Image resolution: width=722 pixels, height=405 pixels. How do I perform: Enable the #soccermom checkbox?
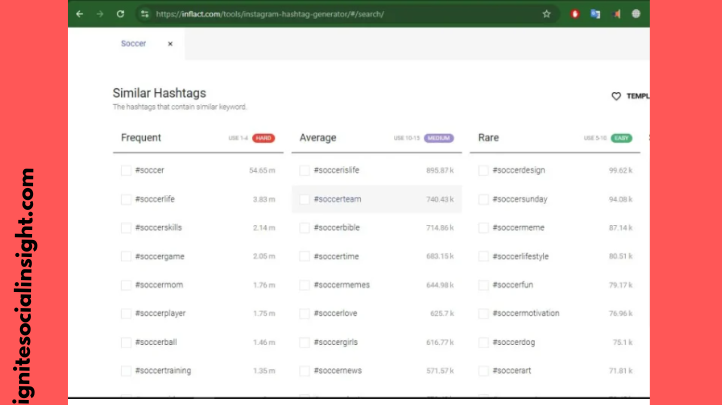point(126,285)
